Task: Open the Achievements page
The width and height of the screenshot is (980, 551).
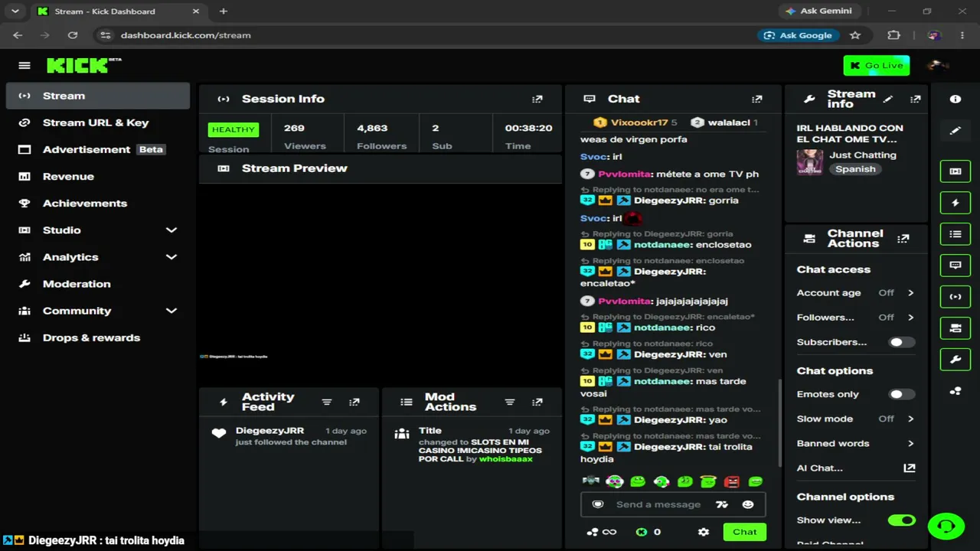Action: click(x=98, y=203)
